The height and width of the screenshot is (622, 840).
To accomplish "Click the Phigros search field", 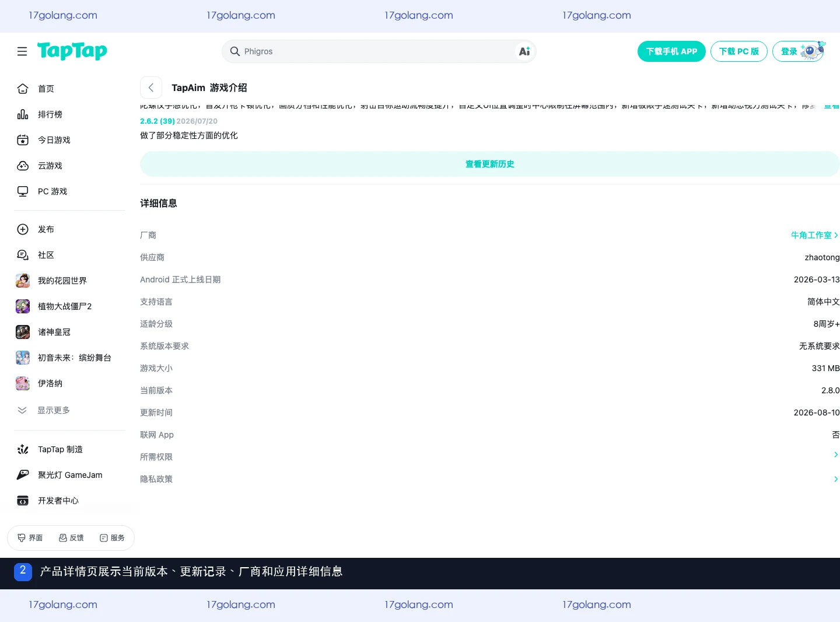I will click(378, 51).
